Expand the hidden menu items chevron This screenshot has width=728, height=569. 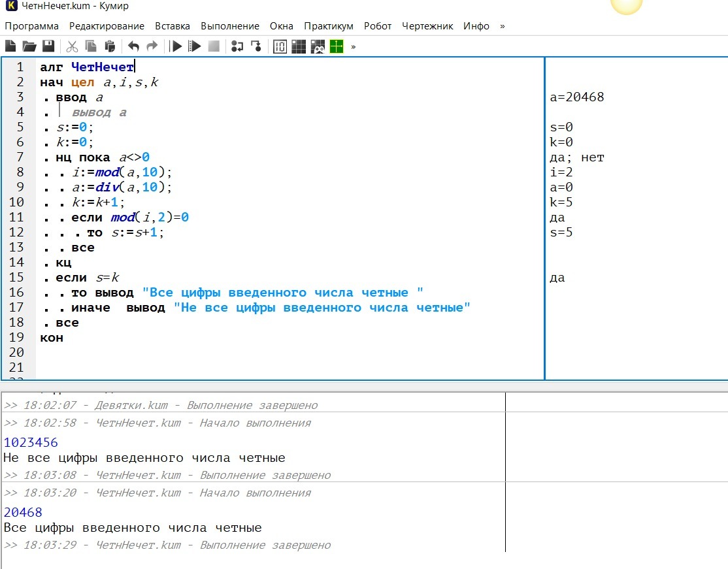(x=502, y=26)
